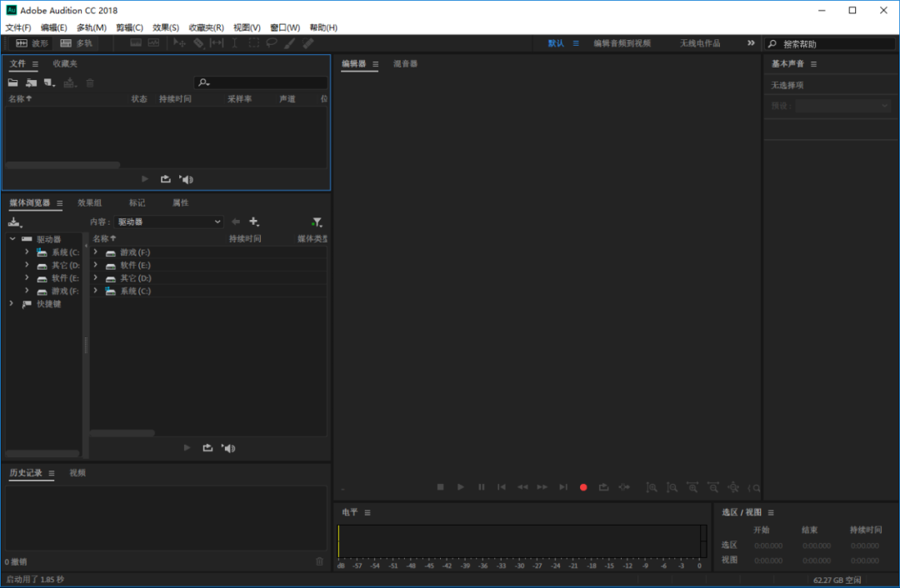This screenshot has width=900, height=588.
Task: Switch to Waveform (波形) view
Action: (32, 43)
